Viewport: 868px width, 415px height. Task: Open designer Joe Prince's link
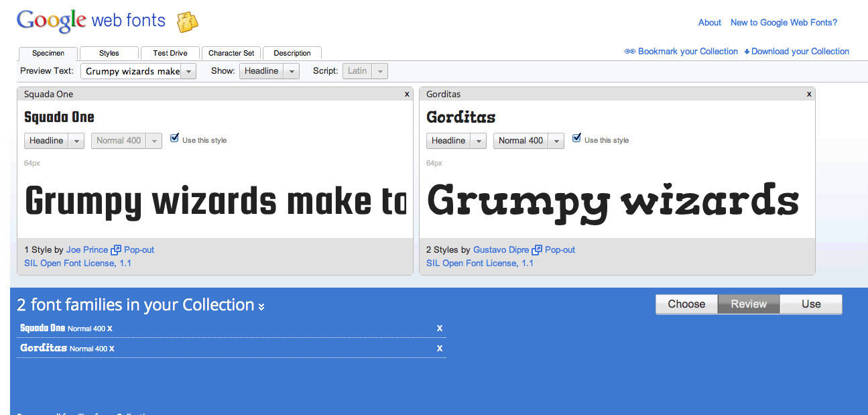[x=87, y=249]
